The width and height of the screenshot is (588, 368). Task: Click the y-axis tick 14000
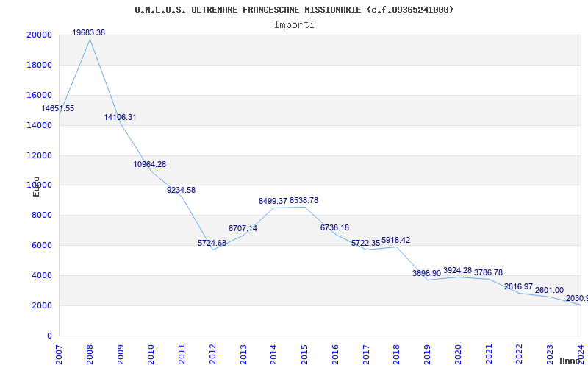click(x=39, y=125)
